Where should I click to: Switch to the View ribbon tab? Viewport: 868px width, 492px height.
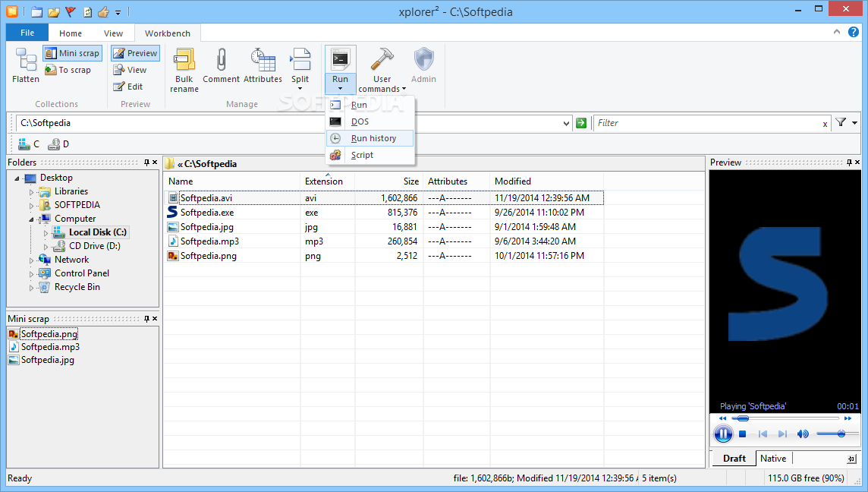[113, 33]
